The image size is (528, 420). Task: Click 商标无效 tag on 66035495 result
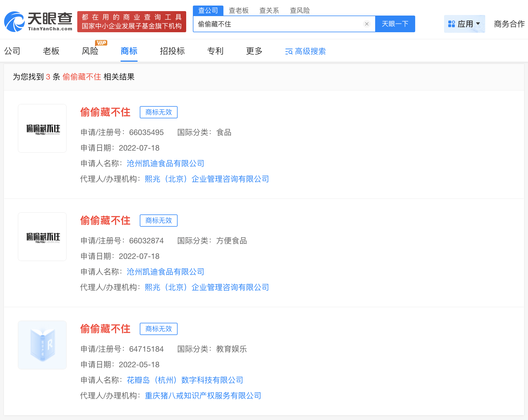click(x=159, y=112)
